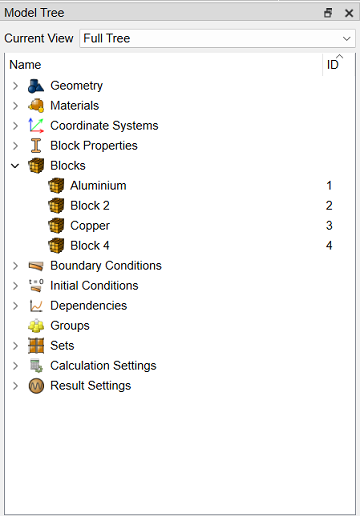Expand the Initial Conditions node
Screen dimensions: 360x516
pos(15,286)
